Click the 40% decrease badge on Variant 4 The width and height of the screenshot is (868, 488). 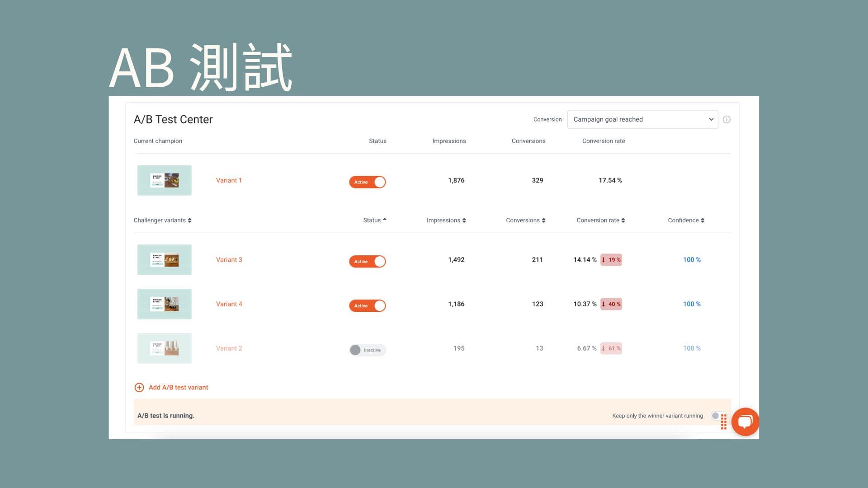611,304
